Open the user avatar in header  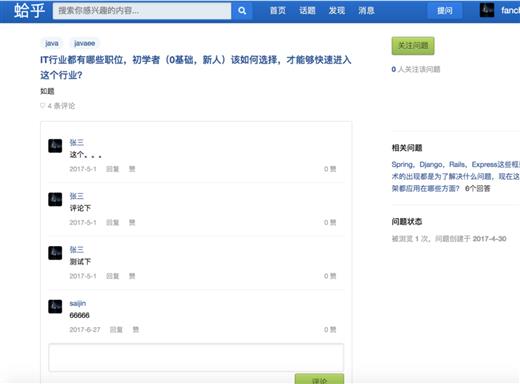click(x=487, y=10)
